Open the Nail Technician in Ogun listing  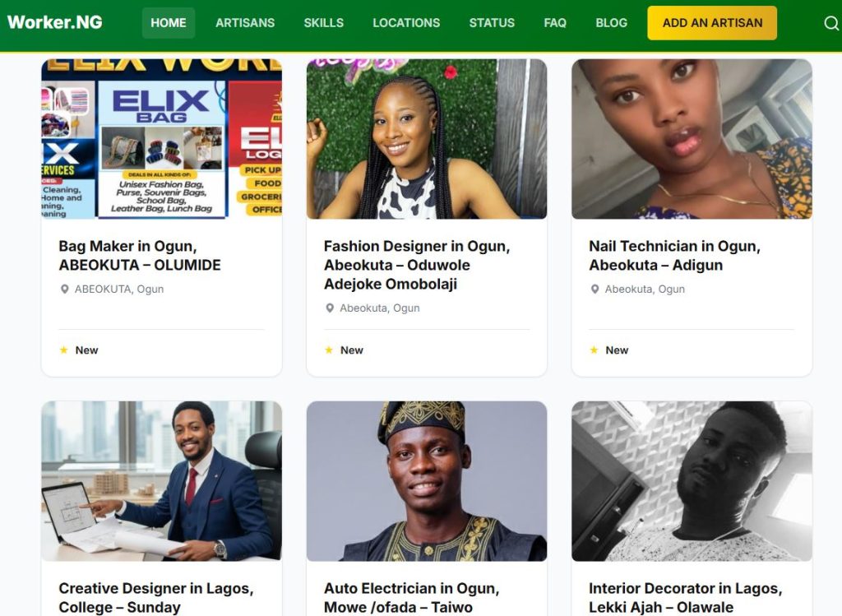674,255
